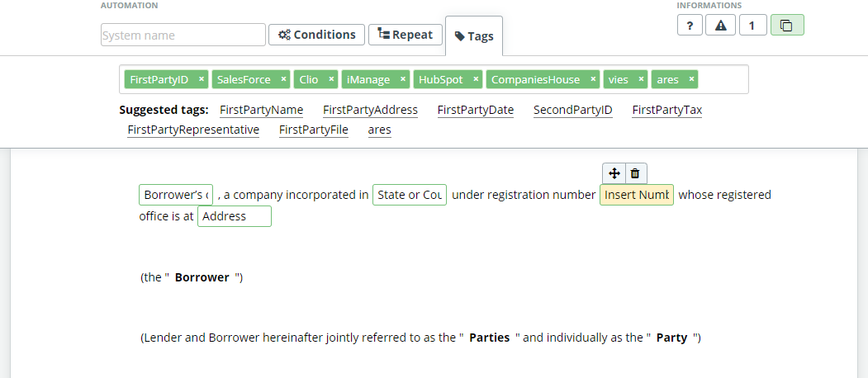Remove the CompaniesHouse tag
This screenshot has width=868, height=378.
593,79
